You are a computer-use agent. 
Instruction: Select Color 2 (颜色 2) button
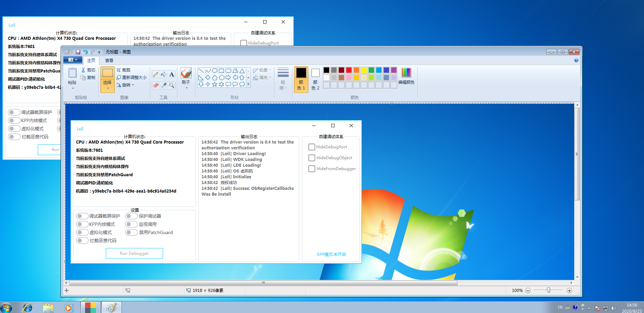click(316, 79)
